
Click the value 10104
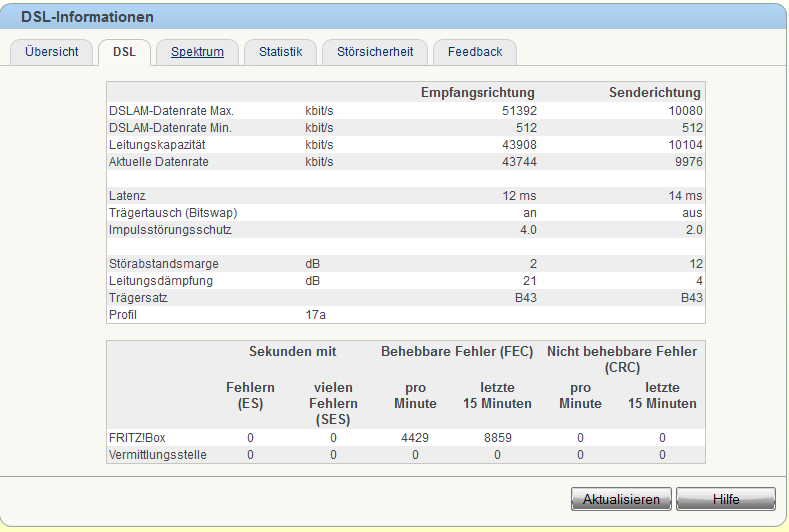click(x=685, y=145)
